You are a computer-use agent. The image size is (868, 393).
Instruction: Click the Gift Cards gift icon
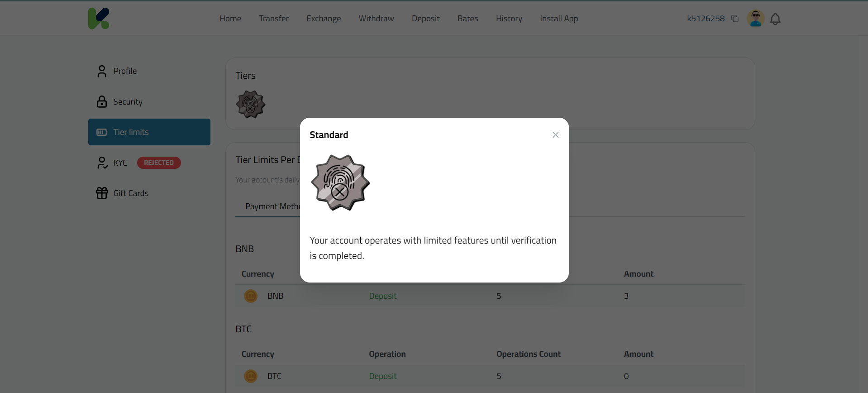pos(102,193)
